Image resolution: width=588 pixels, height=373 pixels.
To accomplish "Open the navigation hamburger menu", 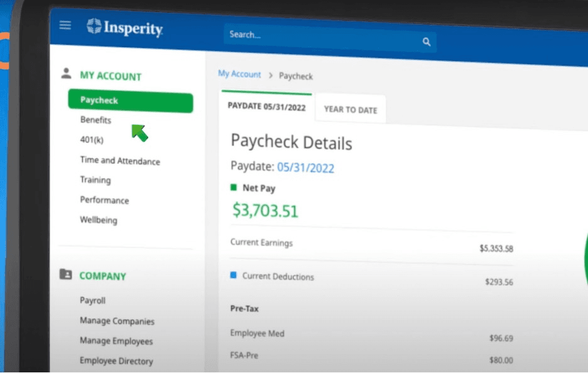I will tap(65, 24).
